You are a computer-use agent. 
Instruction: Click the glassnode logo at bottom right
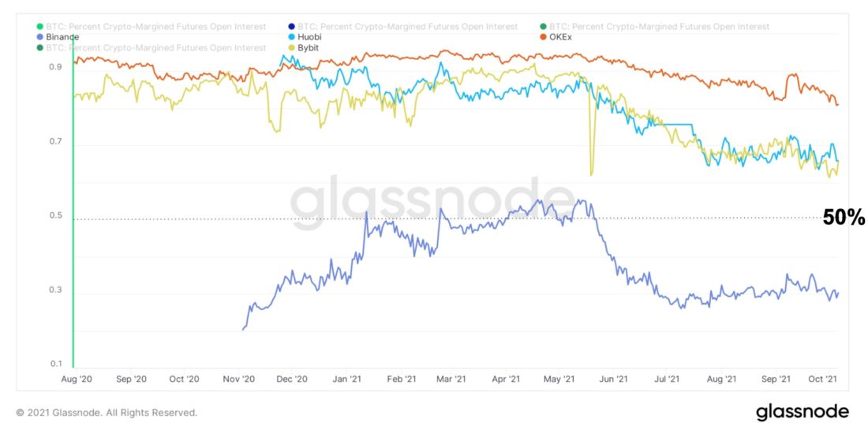[802, 412]
